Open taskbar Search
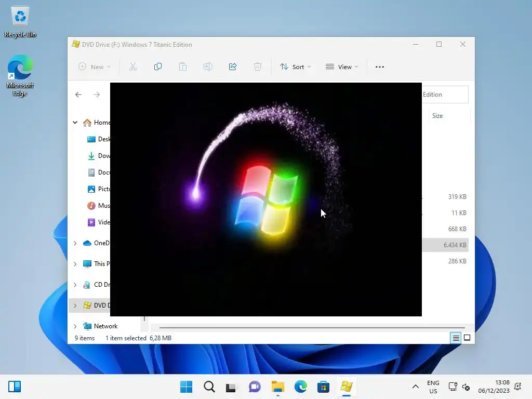The height and width of the screenshot is (399, 532). (x=209, y=387)
